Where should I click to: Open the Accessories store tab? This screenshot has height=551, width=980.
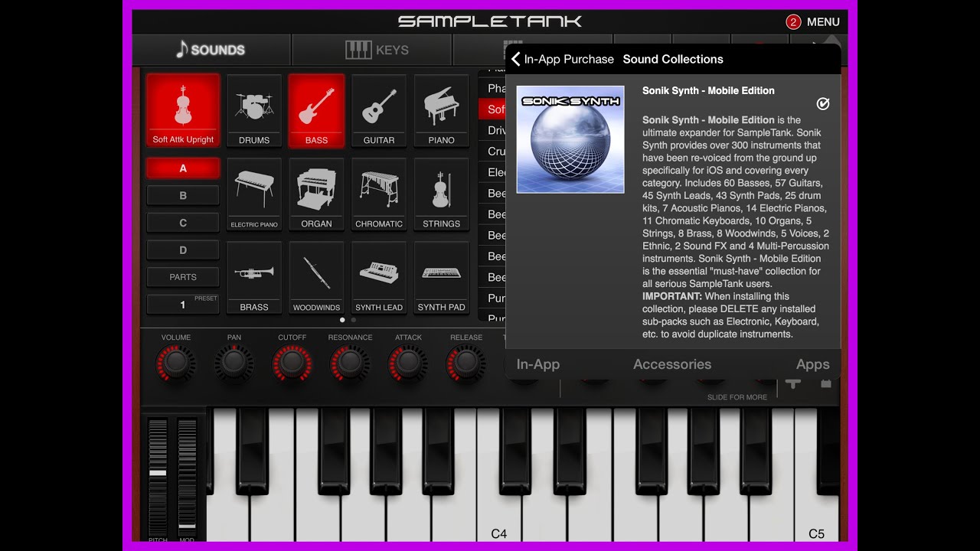672,364
